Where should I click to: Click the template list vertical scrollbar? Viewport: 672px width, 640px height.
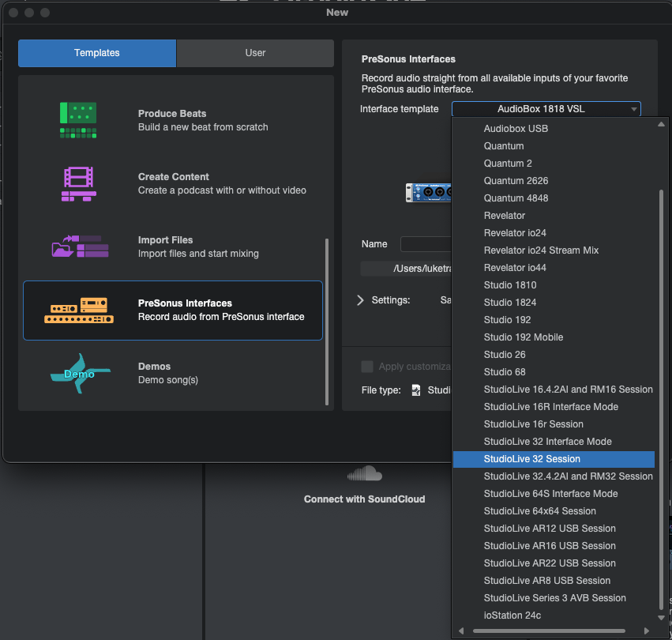[x=327, y=322]
